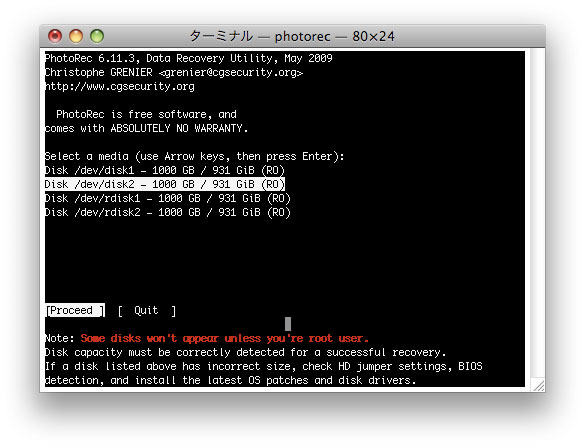Select the Disk /dev/rdisk1 entry

coord(168,199)
